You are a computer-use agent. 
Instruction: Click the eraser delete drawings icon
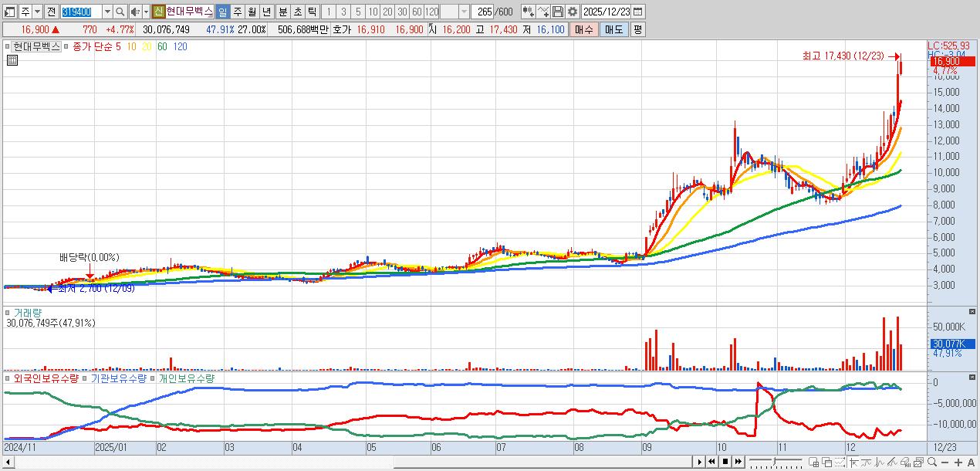tap(906, 462)
